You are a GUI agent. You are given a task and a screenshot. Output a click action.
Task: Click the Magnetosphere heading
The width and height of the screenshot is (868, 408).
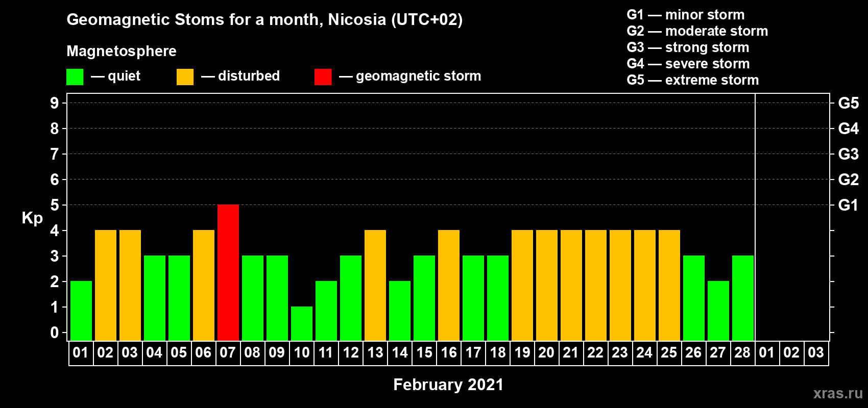click(122, 51)
